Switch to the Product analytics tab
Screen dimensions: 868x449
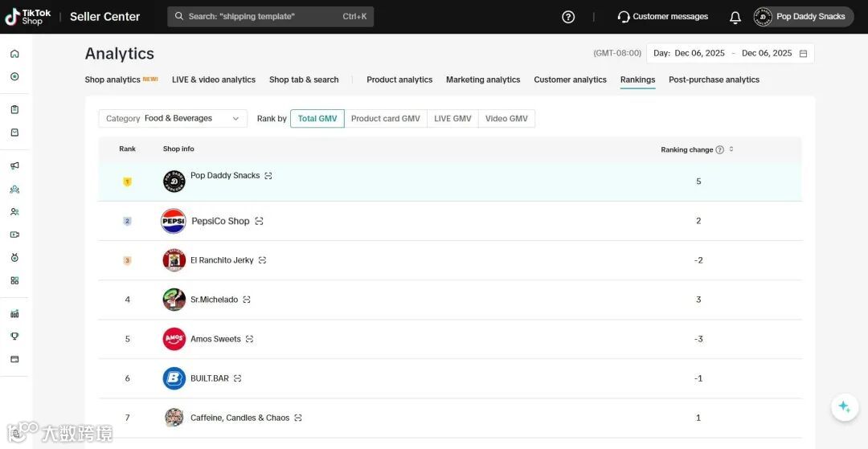point(399,80)
